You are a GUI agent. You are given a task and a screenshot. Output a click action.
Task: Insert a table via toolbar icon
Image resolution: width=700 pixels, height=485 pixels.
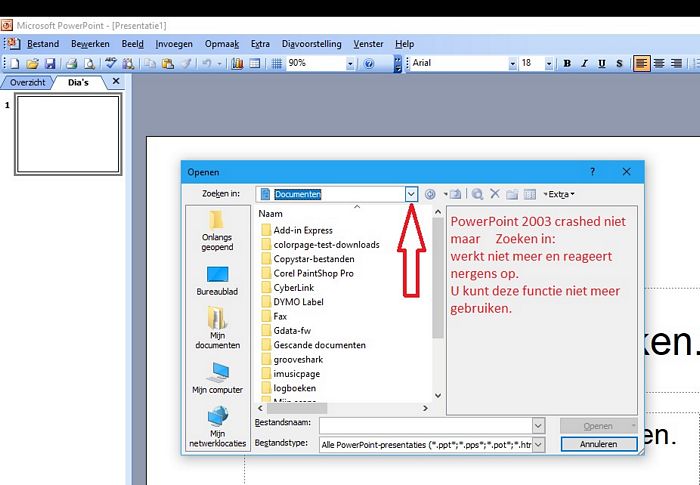coord(254,63)
